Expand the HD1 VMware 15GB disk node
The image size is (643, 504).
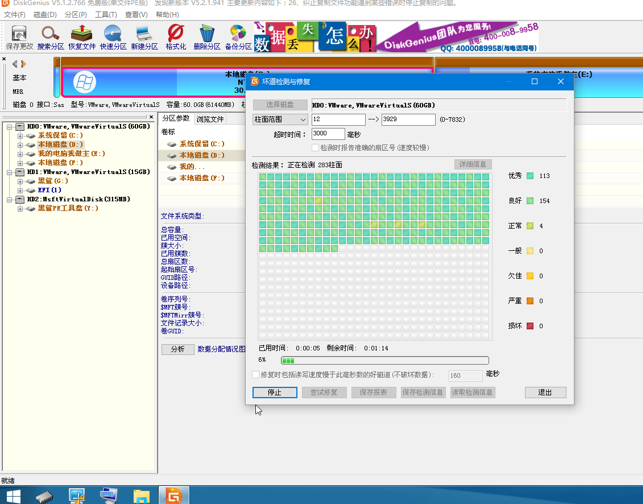10,172
